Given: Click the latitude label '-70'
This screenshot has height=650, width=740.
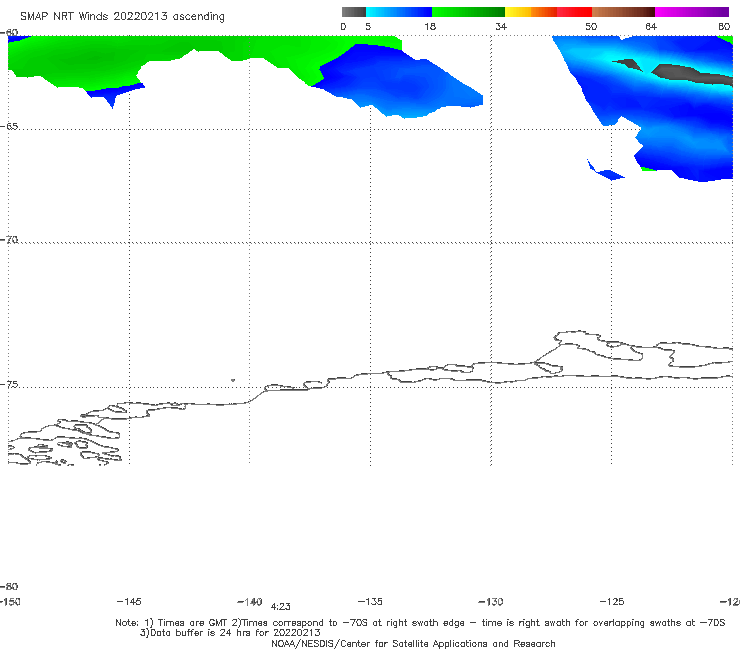Looking at the screenshot, I should [x=9, y=240].
